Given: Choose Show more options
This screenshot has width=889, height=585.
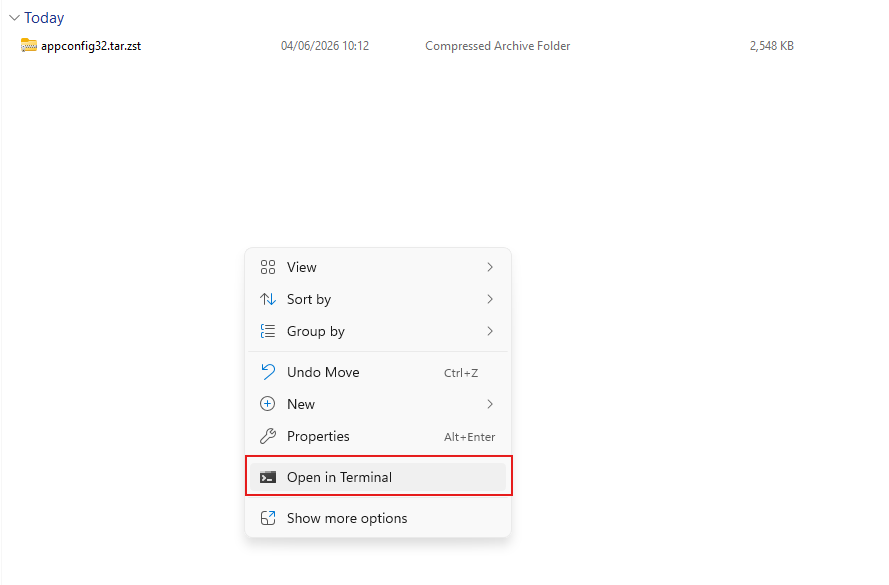Looking at the screenshot, I should tap(378, 518).
